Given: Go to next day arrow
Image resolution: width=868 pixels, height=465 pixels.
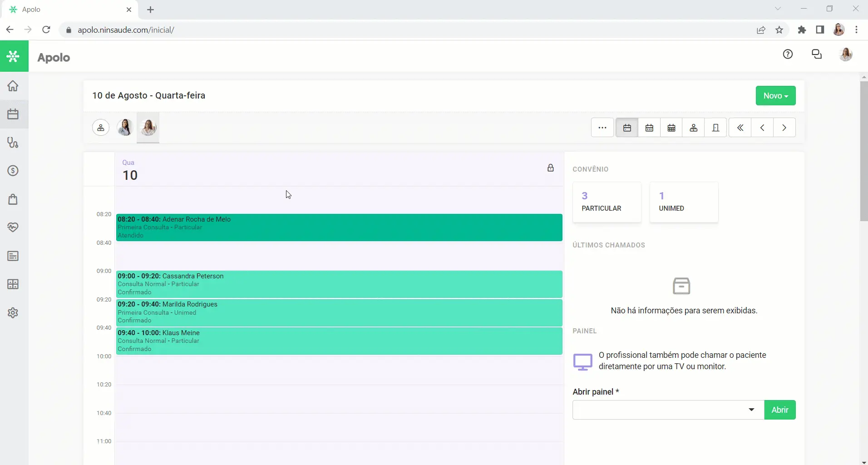Looking at the screenshot, I should tap(784, 128).
